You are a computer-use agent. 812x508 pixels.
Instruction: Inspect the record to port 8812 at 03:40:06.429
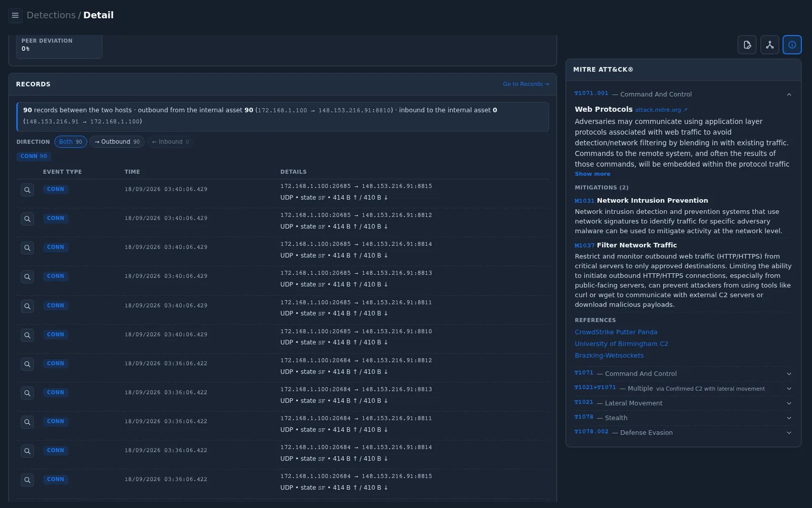coord(27,219)
